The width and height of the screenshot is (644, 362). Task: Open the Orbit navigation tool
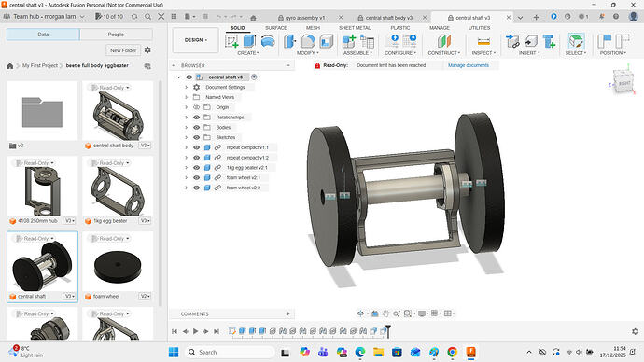click(360, 313)
